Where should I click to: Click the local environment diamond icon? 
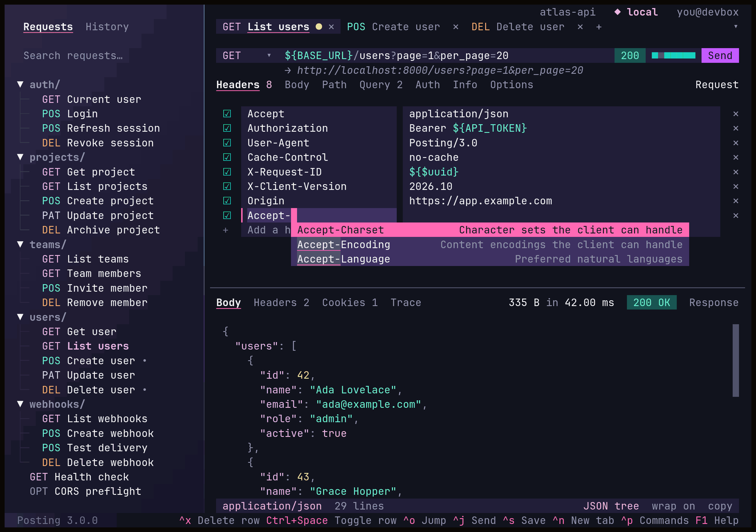tap(617, 12)
